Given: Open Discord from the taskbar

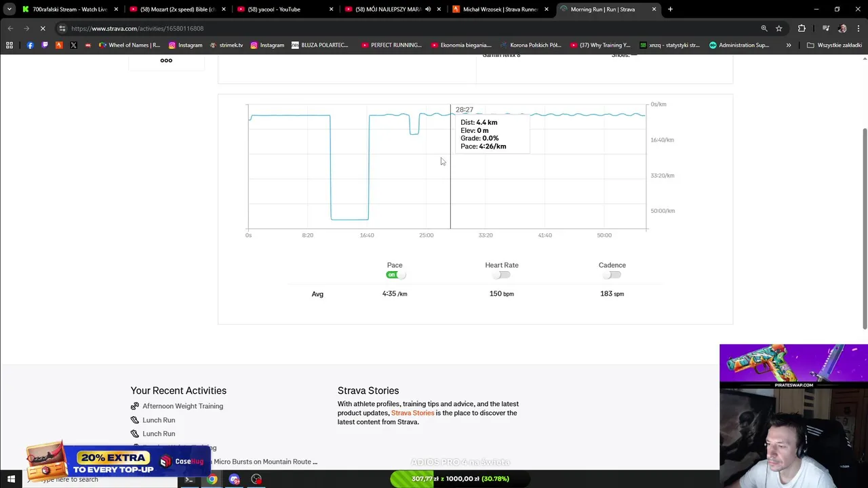Looking at the screenshot, I should coord(235,479).
